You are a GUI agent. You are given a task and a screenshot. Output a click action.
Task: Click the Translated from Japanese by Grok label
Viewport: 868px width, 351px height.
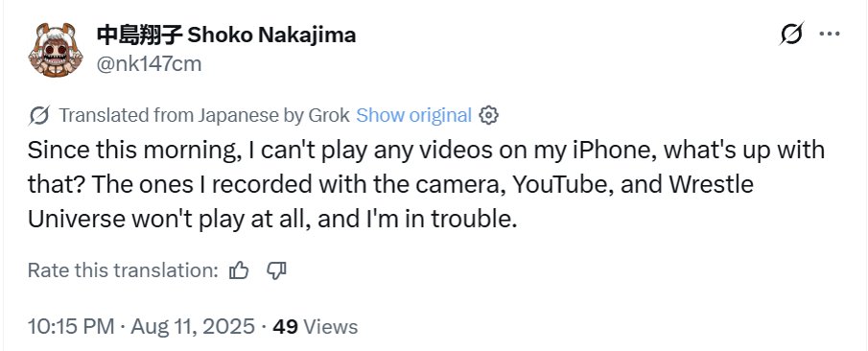[x=204, y=115]
